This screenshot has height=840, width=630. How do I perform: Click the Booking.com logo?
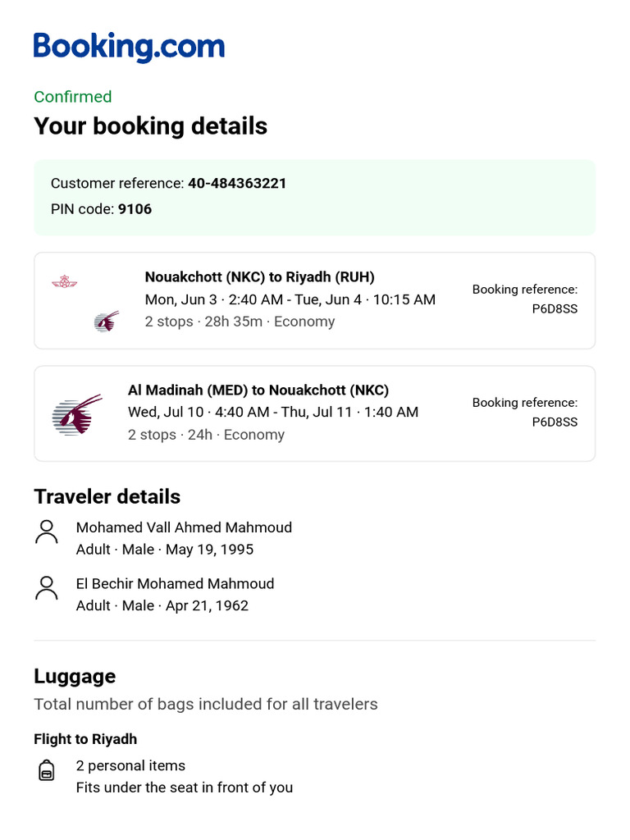[x=129, y=47]
